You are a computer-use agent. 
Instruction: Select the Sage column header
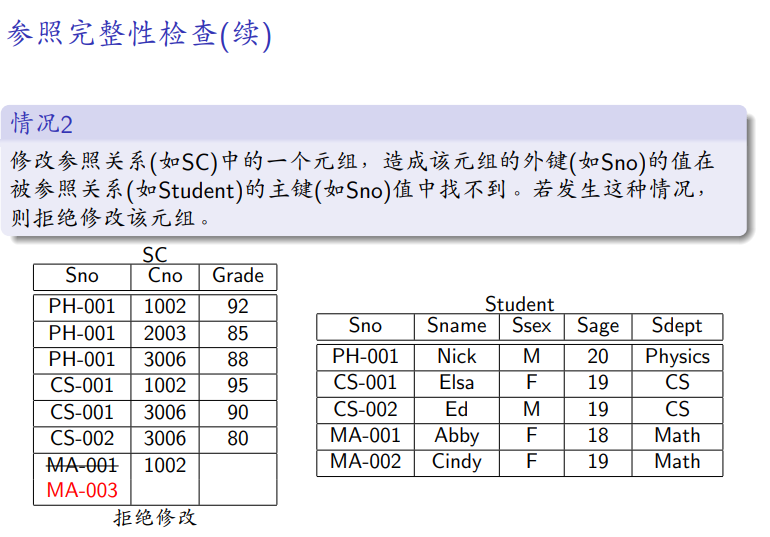pyautogui.click(x=598, y=326)
